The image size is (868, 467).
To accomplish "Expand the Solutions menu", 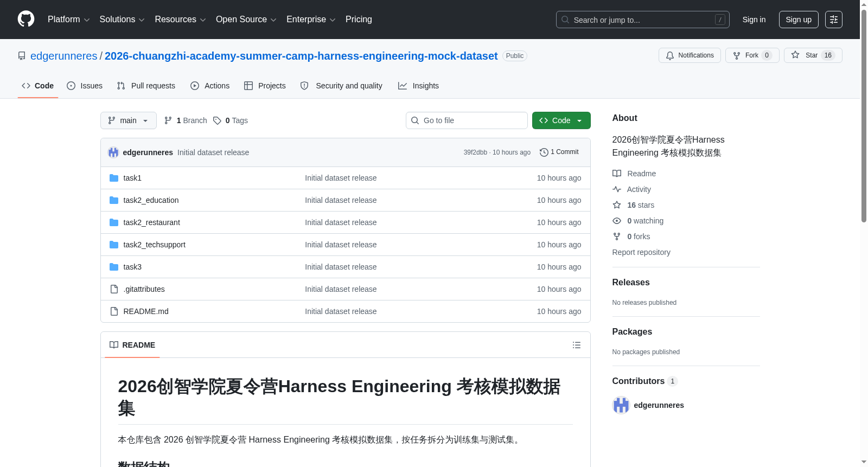I will [122, 20].
